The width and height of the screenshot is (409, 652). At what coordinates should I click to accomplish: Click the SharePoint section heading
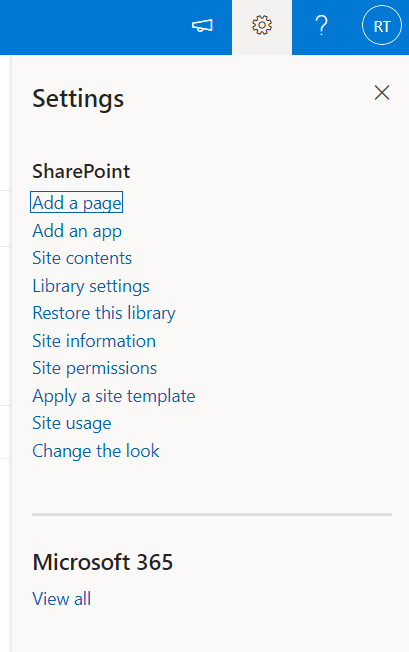(x=81, y=171)
